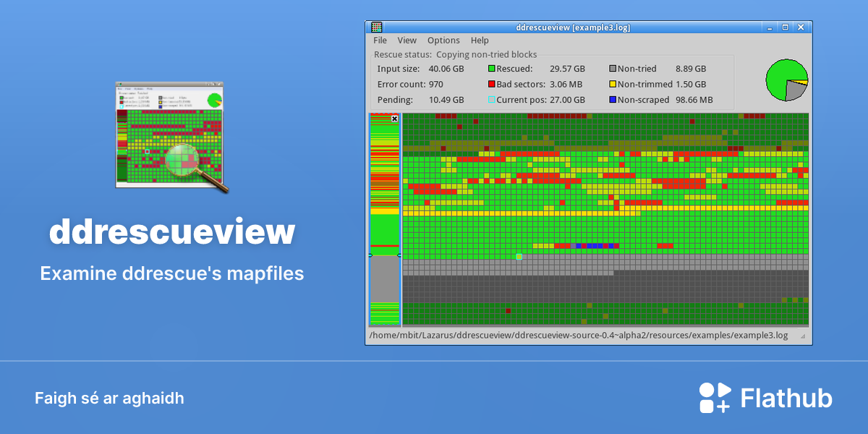
Task: Close the ddrescueview window
Action: [x=801, y=27]
